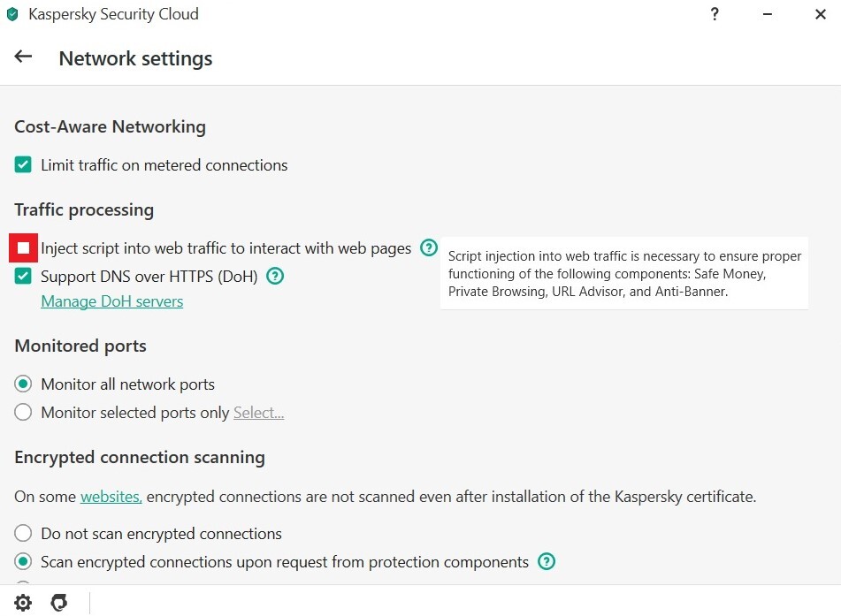Click the Kaspersky shield logo in title bar
The width and height of the screenshot is (841, 616).
click(12, 14)
